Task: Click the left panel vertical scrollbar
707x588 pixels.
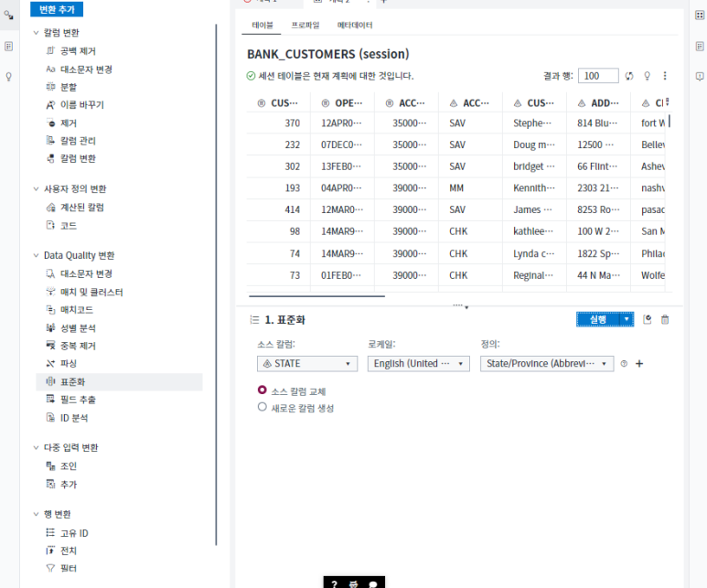Action: pyautogui.click(x=217, y=284)
